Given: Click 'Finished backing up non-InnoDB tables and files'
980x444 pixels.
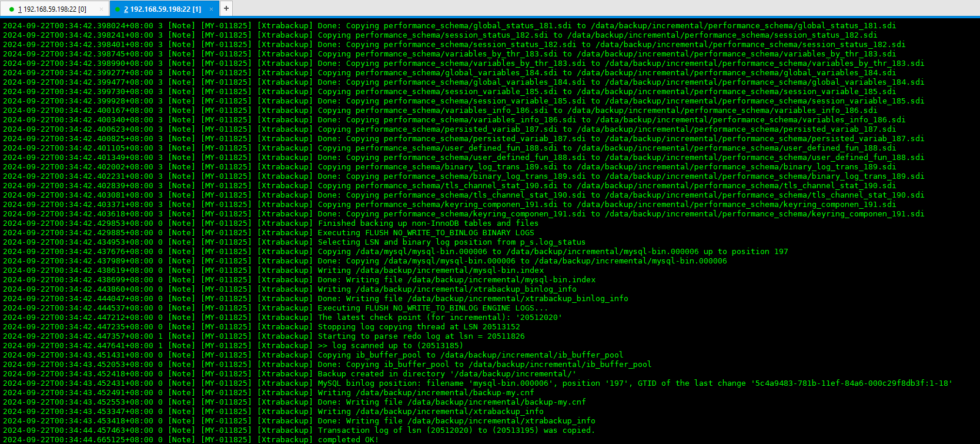Looking at the screenshot, I should click(428, 223).
